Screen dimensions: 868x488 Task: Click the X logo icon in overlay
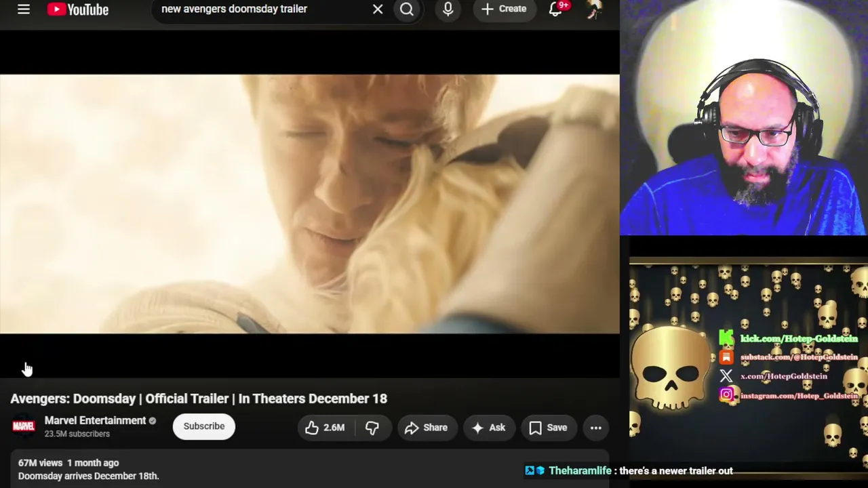(726, 375)
